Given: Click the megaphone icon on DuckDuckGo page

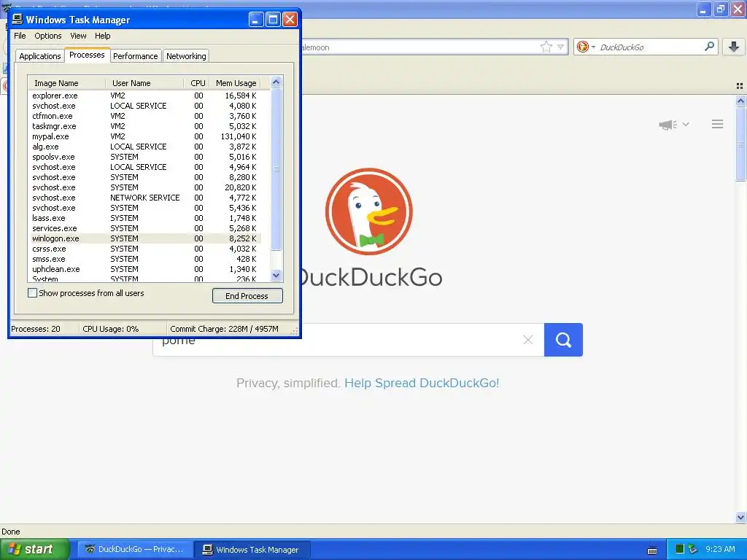Looking at the screenshot, I should pos(668,125).
